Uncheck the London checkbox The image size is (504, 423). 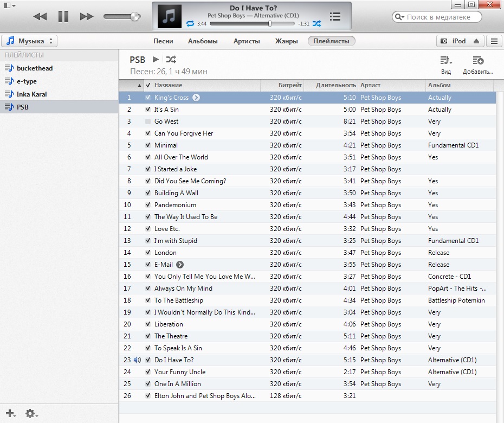(148, 253)
